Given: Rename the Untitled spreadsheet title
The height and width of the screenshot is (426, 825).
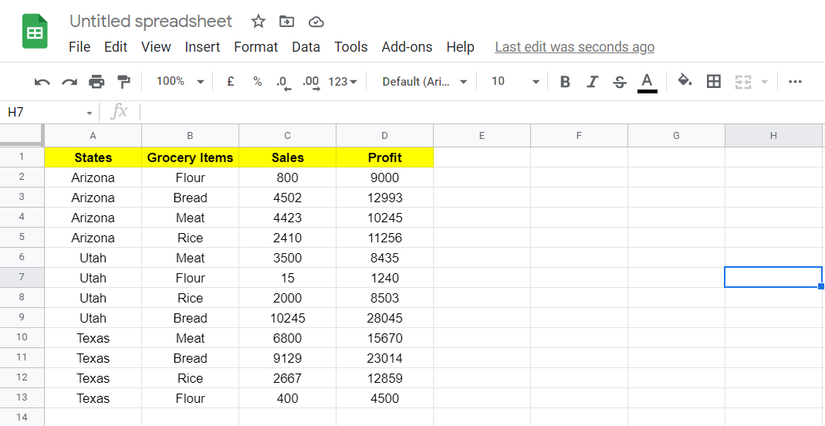Looking at the screenshot, I should (150, 22).
